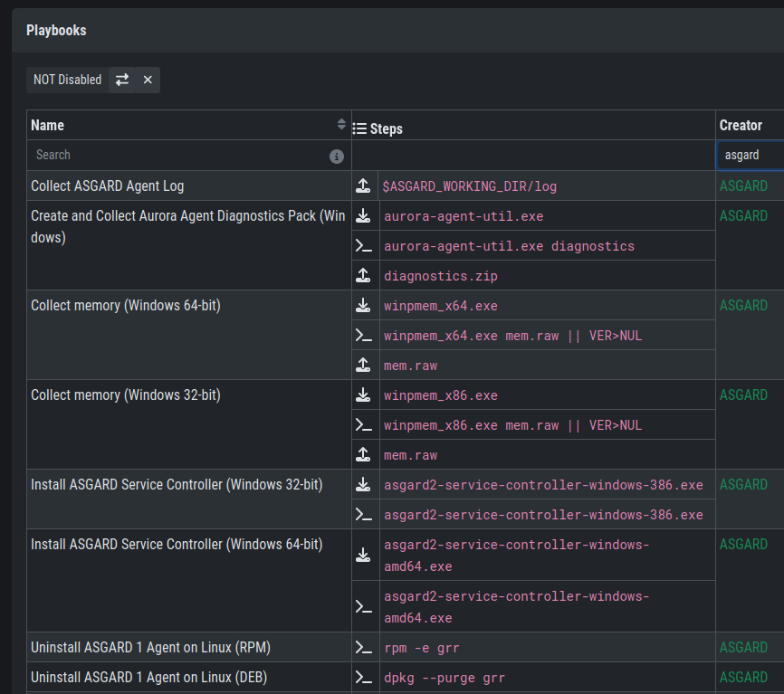The width and height of the screenshot is (784, 694).
Task: Click the Steps list icon in header
Action: pyautogui.click(x=359, y=128)
